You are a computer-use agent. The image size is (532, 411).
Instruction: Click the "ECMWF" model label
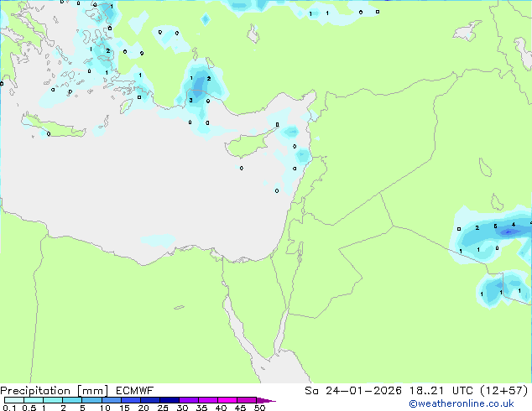(134, 391)
